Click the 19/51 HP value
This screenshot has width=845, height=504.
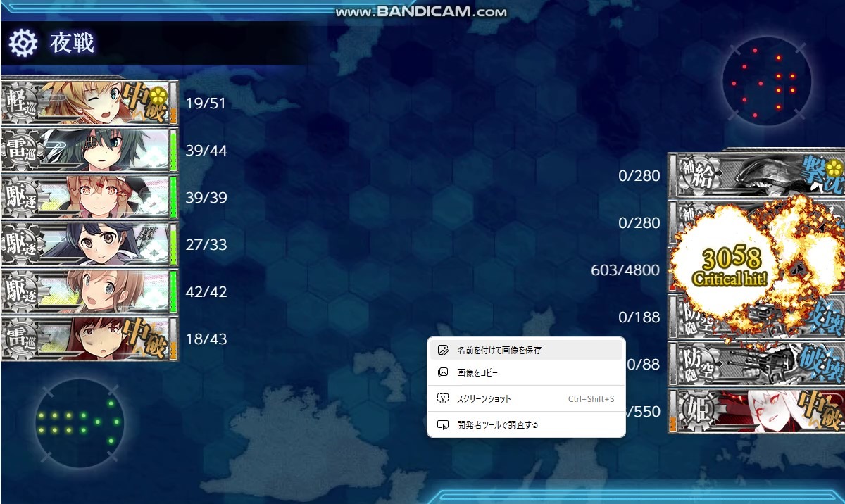(206, 103)
